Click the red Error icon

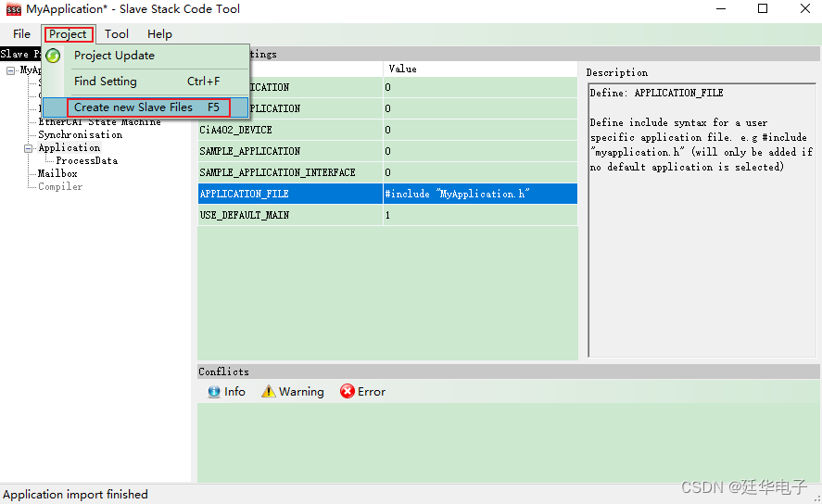click(347, 391)
